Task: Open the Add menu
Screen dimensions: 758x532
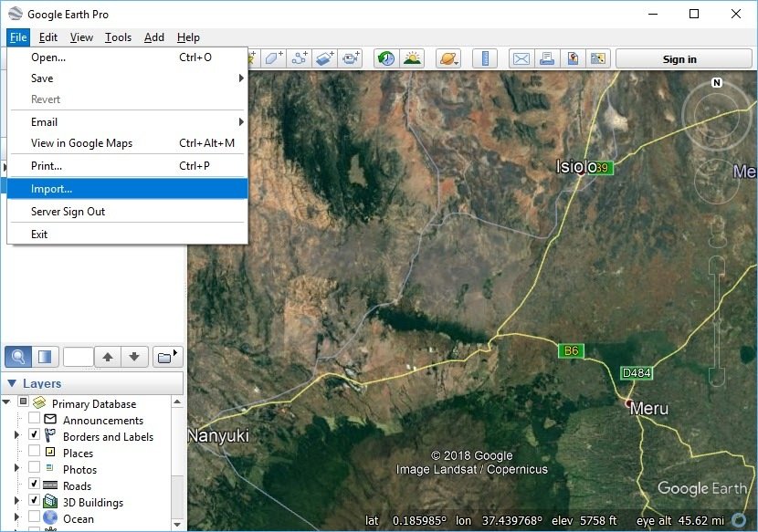Action: [x=154, y=37]
